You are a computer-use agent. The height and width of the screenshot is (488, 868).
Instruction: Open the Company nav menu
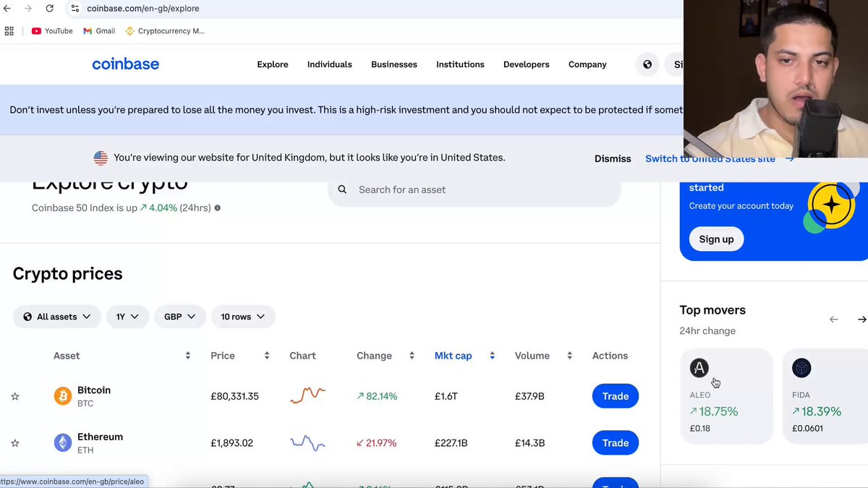click(x=587, y=64)
